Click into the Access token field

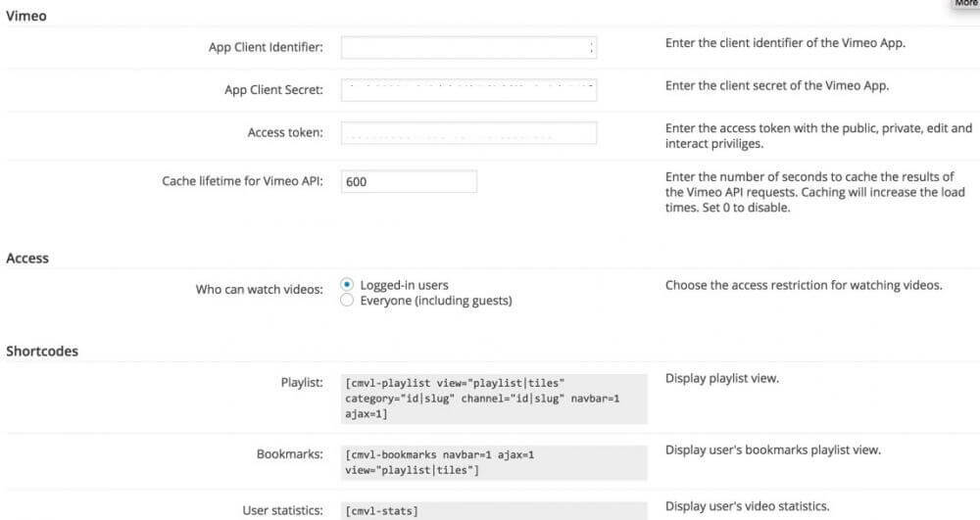click(x=468, y=133)
